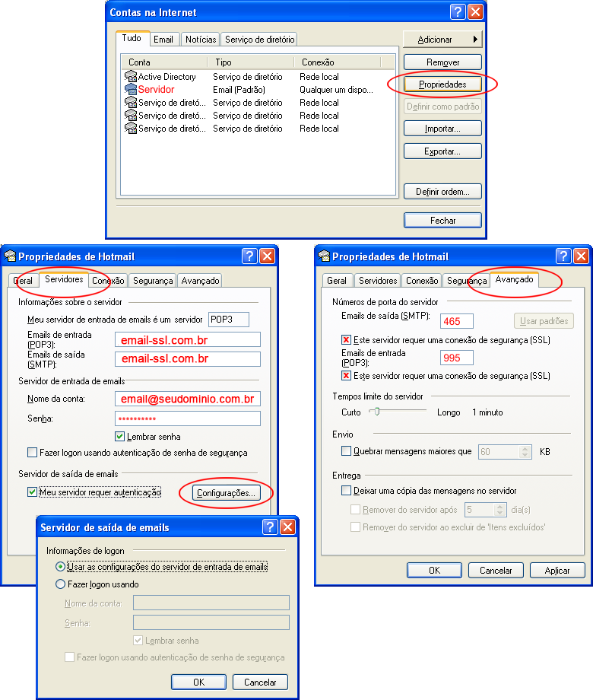Select Geral tab in right Propriedades window
This screenshot has width=593, height=700.
click(337, 280)
